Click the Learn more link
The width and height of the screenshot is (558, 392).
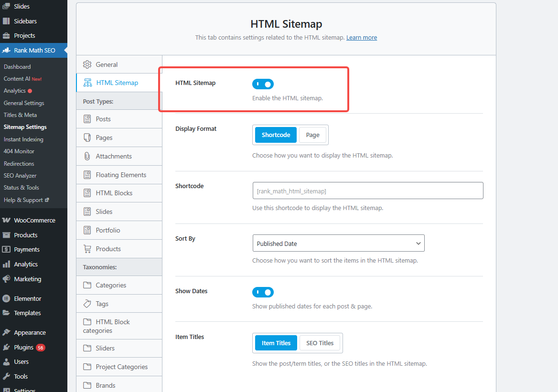point(361,37)
